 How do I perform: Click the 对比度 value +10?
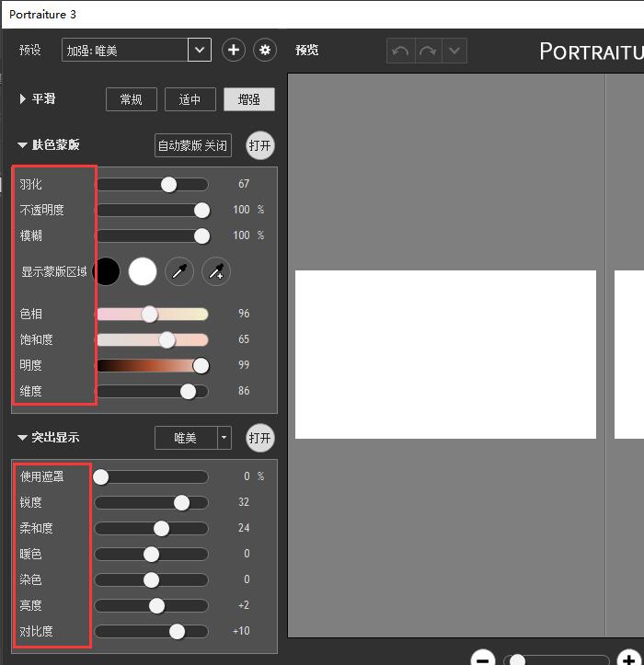pyautogui.click(x=241, y=631)
